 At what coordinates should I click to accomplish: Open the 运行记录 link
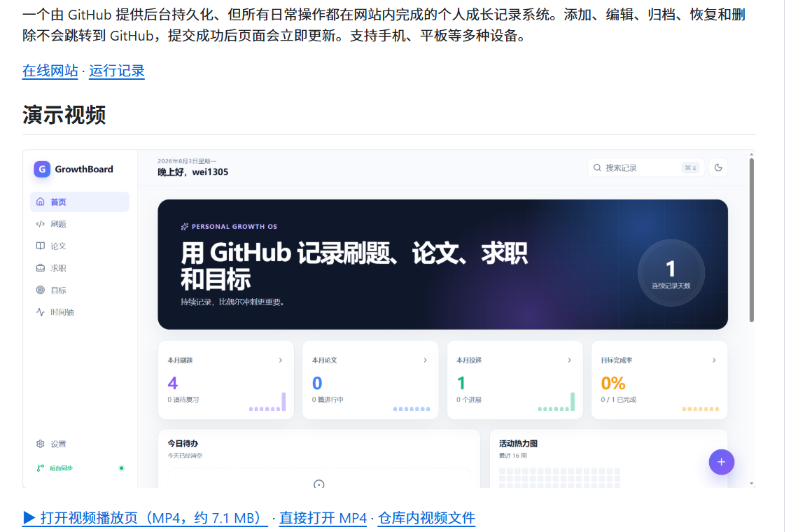[x=116, y=71]
